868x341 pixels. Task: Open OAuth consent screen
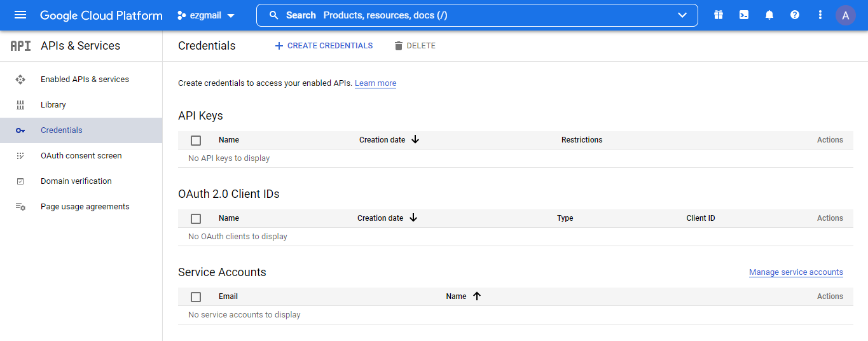coord(81,156)
